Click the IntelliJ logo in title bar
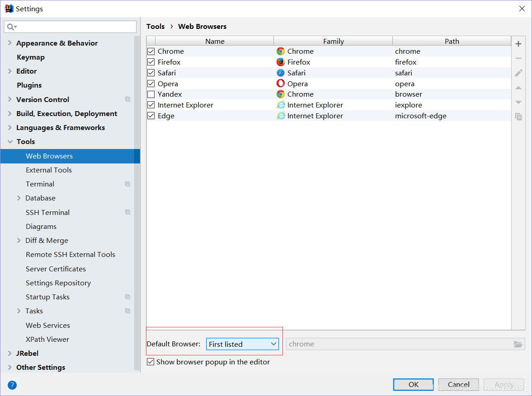532x396 pixels. coord(9,9)
